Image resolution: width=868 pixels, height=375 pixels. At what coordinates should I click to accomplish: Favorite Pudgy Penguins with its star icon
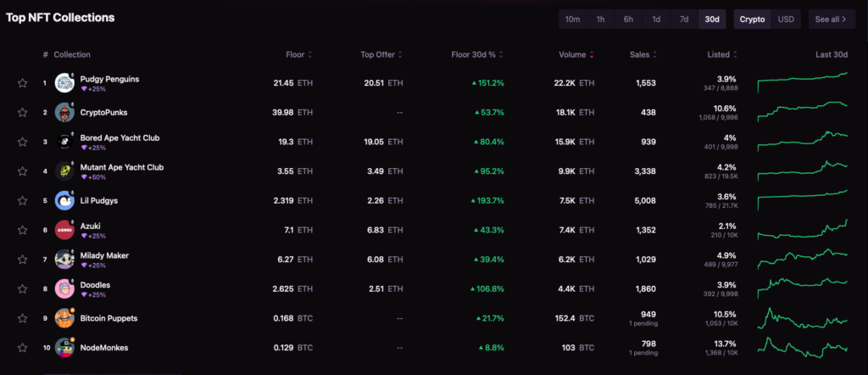pos(22,83)
